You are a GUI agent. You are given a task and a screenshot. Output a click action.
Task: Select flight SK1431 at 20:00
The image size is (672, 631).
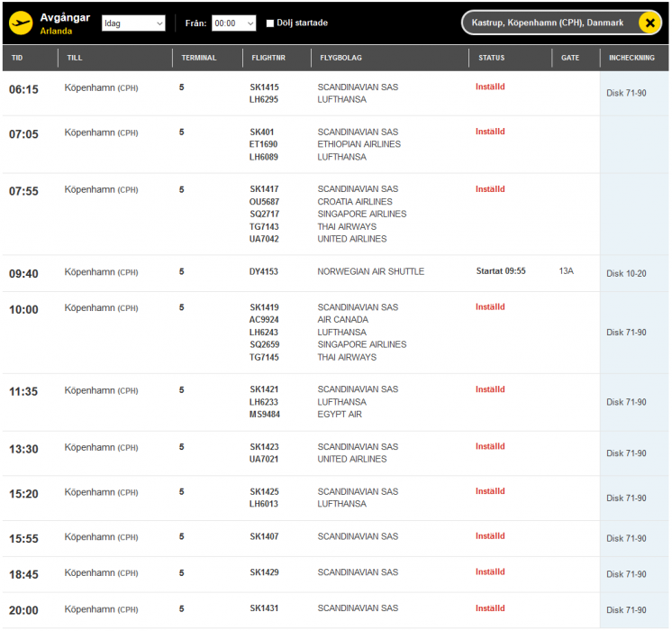[264, 608]
